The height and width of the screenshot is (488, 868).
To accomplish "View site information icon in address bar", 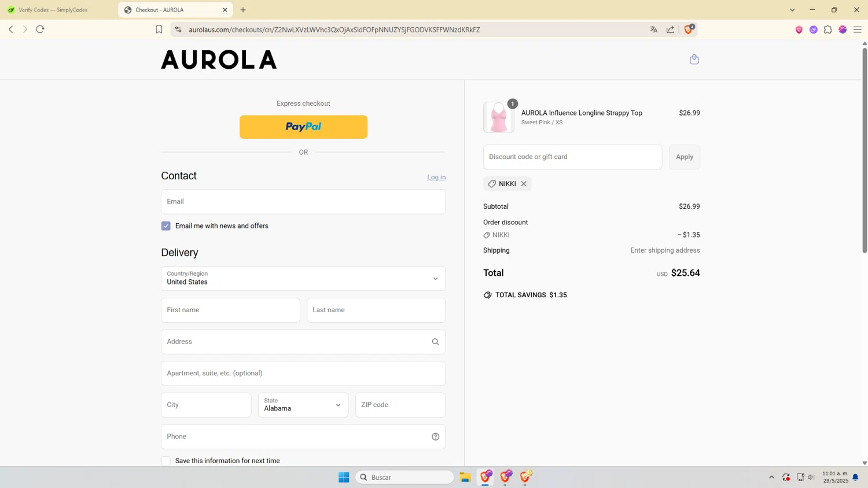I will pos(178,29).
